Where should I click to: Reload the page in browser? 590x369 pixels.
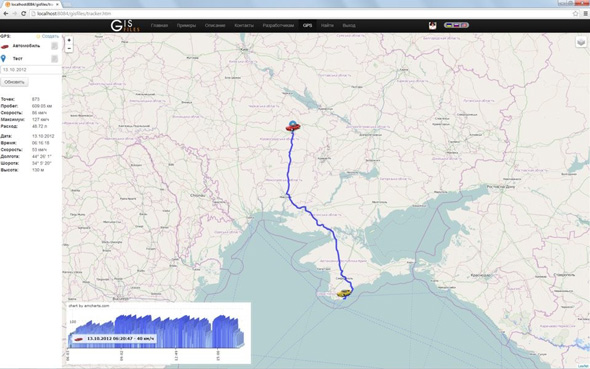(x=23, y=14)
